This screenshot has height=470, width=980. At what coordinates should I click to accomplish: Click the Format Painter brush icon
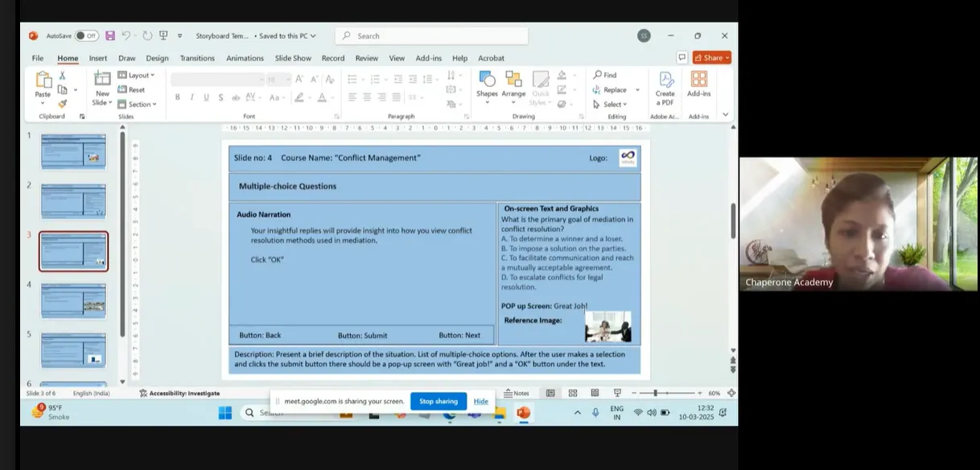62,104
